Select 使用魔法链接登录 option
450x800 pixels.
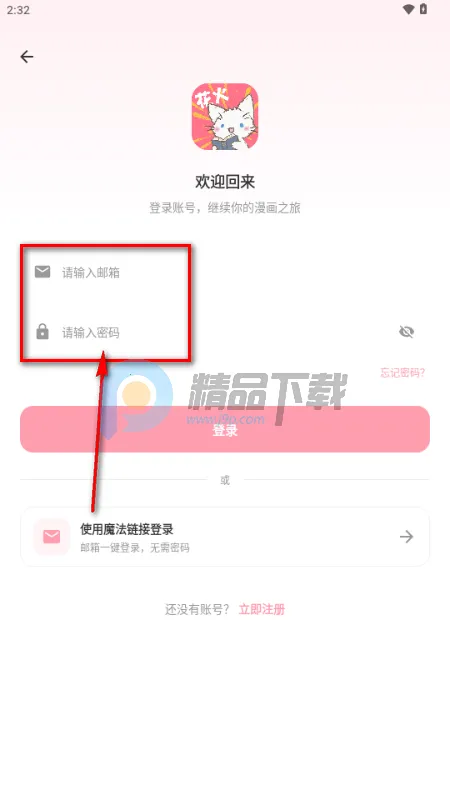click(x=225, y=537)
